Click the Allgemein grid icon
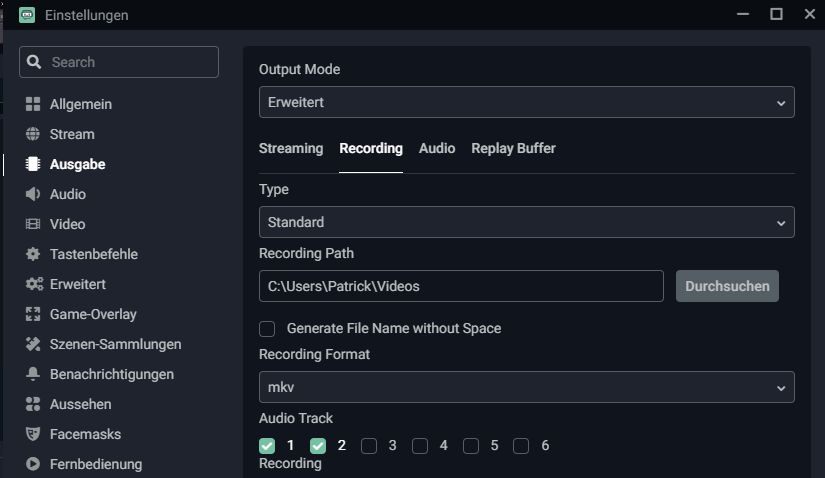 tap(33, 104)
